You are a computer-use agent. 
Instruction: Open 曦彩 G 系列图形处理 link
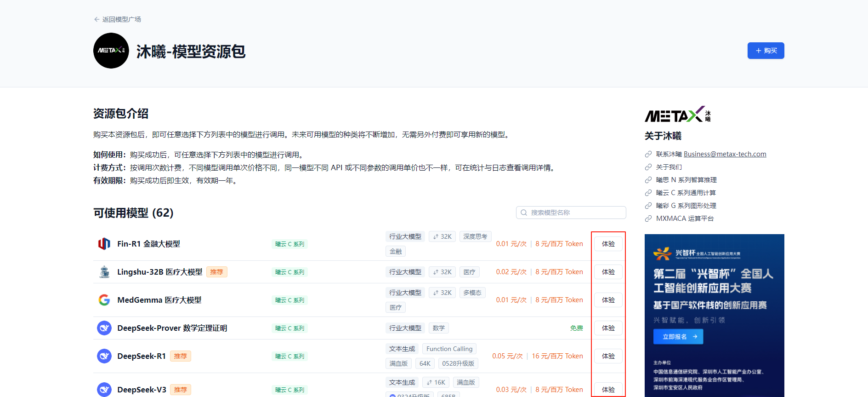coord(686,206)
